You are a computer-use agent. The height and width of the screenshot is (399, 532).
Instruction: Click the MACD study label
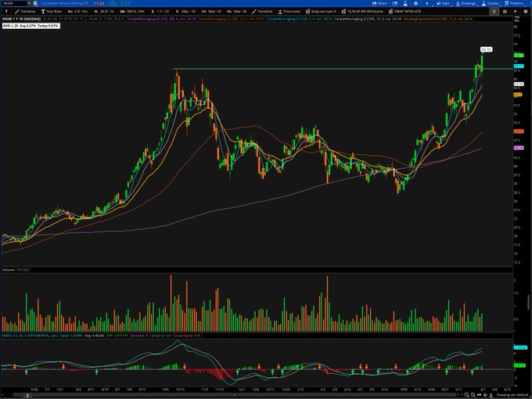(x=30, y=336)
